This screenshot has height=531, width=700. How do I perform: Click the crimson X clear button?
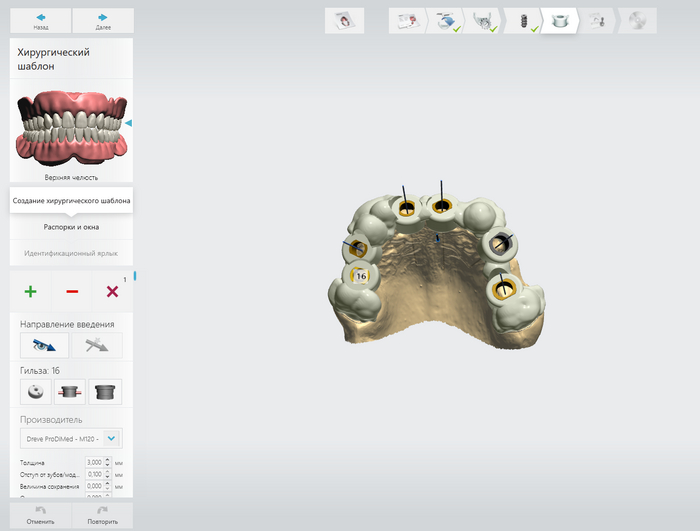click(x=112, y=292)
